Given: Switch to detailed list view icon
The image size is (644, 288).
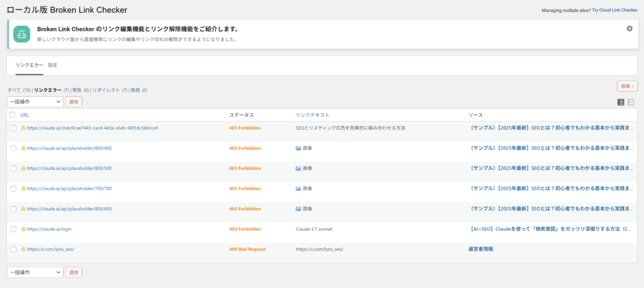Looking at the screenshot, I should [631, 102].
